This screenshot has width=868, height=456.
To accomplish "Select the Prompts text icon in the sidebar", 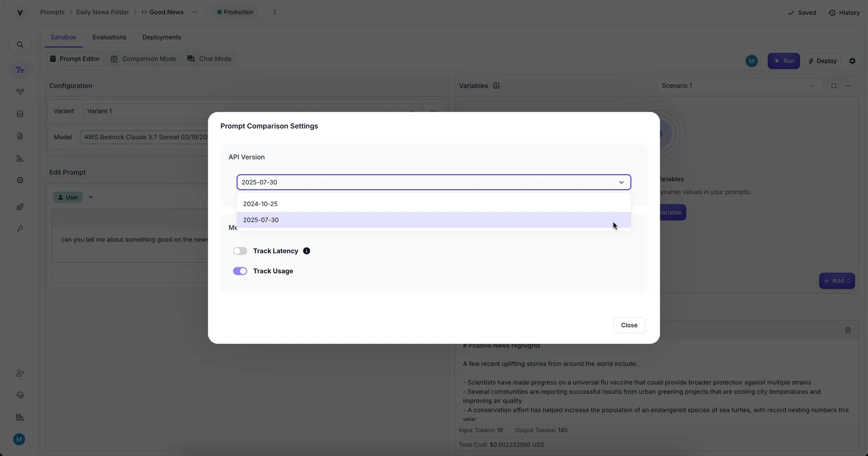I will 20,70.
